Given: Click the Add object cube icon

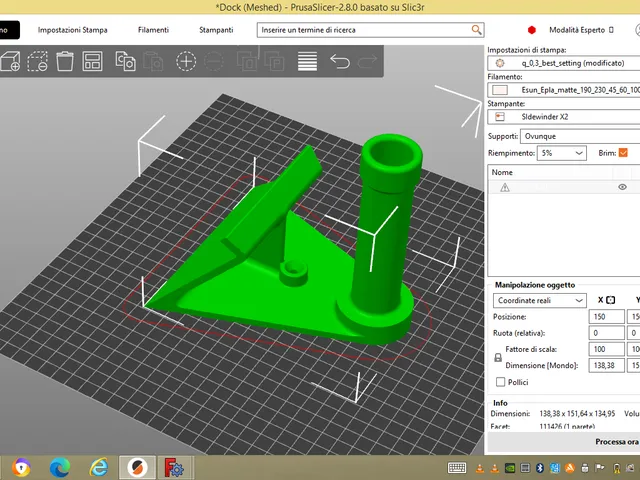Looking at the screenshot, I should [10, 61].
